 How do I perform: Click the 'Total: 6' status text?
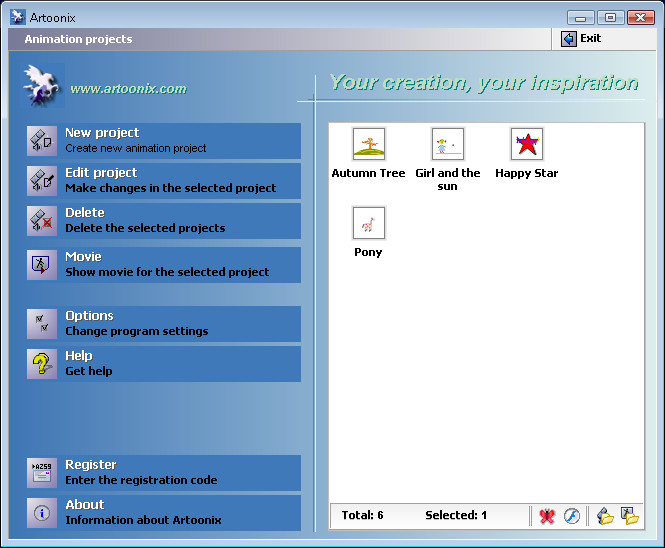coord(363,515)
